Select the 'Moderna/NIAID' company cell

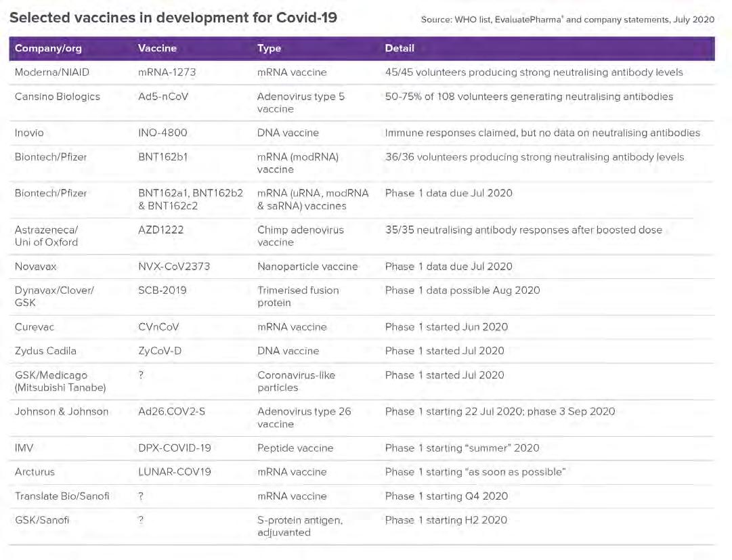pyautogui.click(x=52, y=72)
